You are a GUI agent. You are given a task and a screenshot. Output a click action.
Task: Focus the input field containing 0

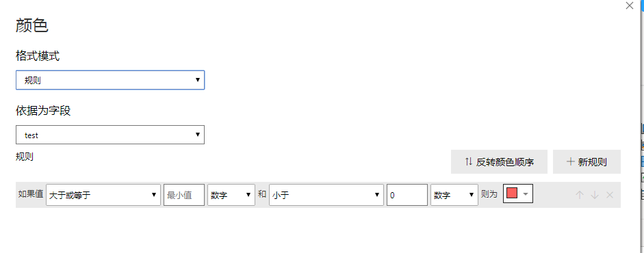coord(407,195)
